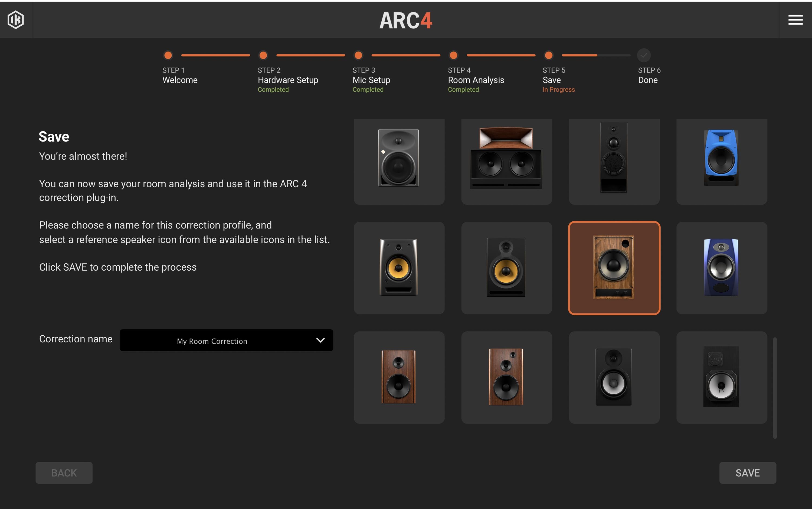Select the slim tower speaker icon
812x511 pixels.
pos(614,161)
